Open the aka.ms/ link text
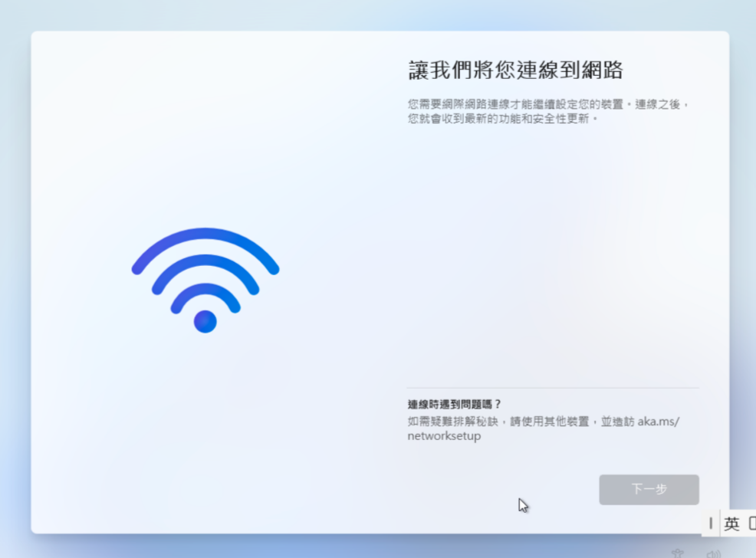This screenshot has height=558, width=756. coord(659,421)
